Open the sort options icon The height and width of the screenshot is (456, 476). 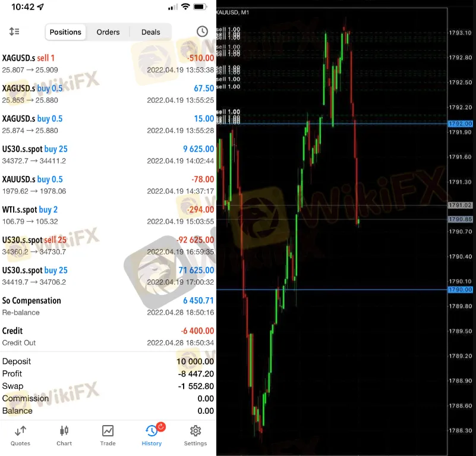[x=14, y=32]
